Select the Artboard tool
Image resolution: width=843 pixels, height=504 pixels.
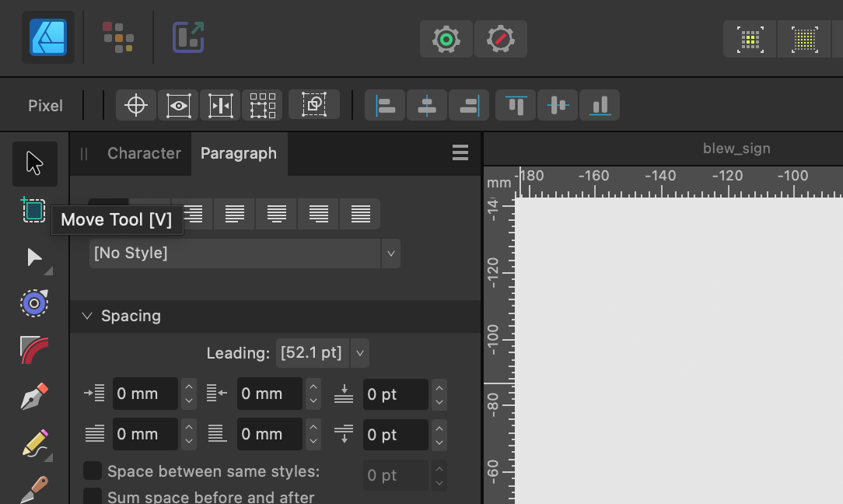click(33, 210)
